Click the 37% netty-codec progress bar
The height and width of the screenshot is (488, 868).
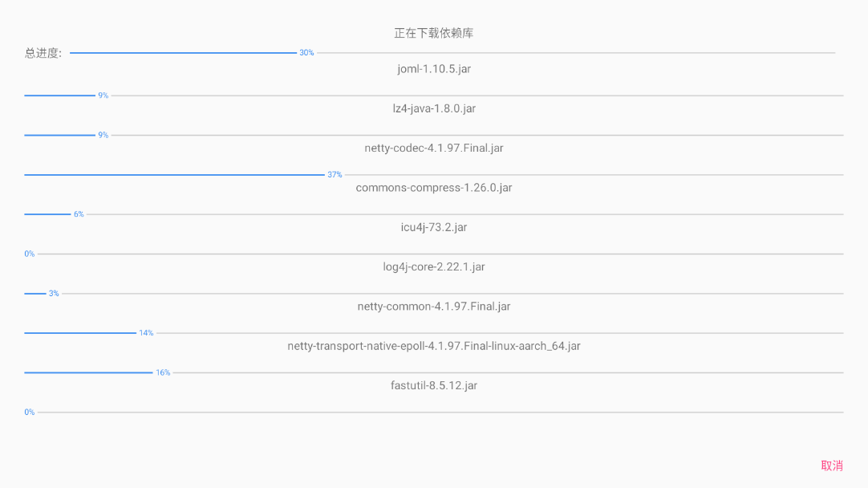[x=434, y=174]
